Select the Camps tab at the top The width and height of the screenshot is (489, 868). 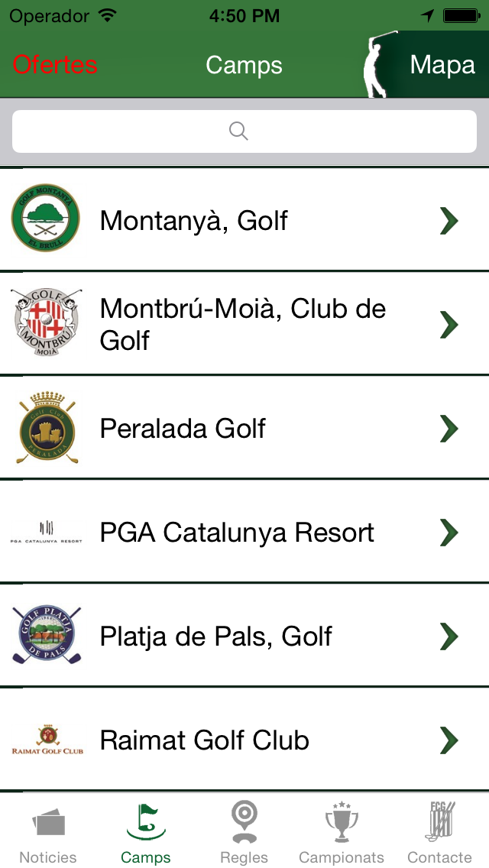[x=244, y=64]
